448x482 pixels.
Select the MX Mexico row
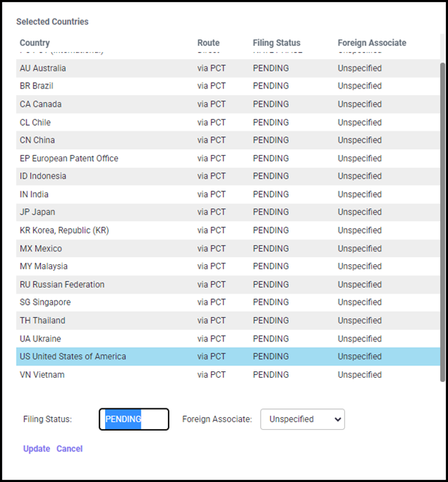[41, 248]
